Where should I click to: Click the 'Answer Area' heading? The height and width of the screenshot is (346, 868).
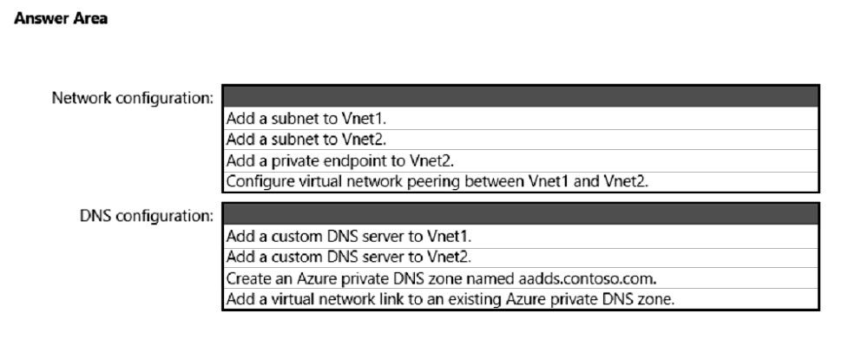61,18
